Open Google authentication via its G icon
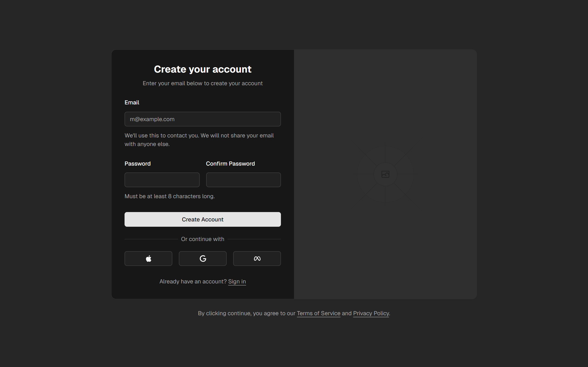 [x=203, y=258]
